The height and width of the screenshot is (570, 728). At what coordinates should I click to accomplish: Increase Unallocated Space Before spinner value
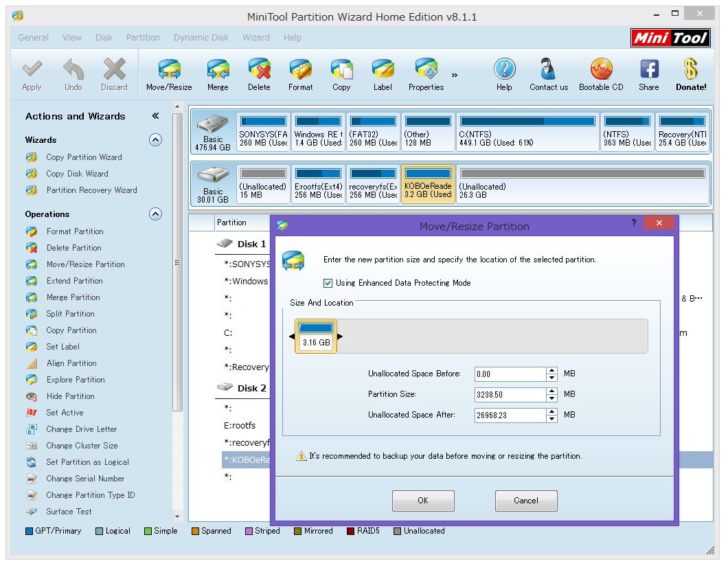pos(551,370)
